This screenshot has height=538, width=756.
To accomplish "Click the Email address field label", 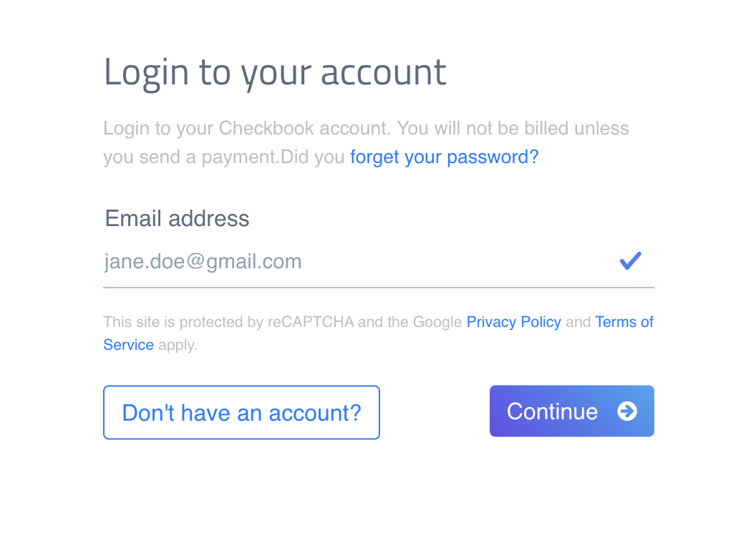I will coord(177,218).
